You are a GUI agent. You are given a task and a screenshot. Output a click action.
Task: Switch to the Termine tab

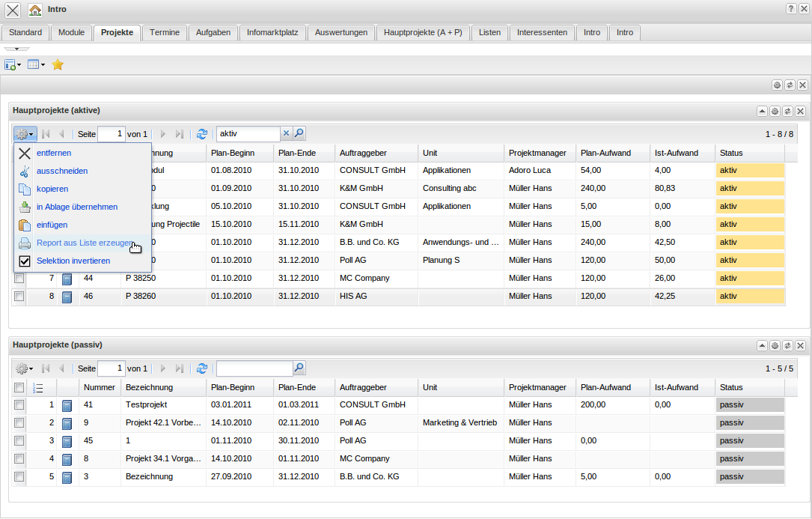coord(164,33)
